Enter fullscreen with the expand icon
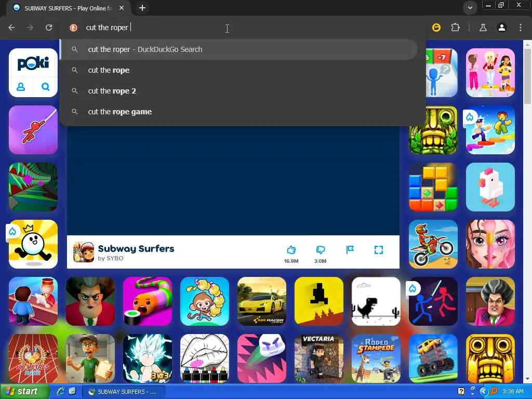Viewport: 532px width, 399px height. (379, 250)
